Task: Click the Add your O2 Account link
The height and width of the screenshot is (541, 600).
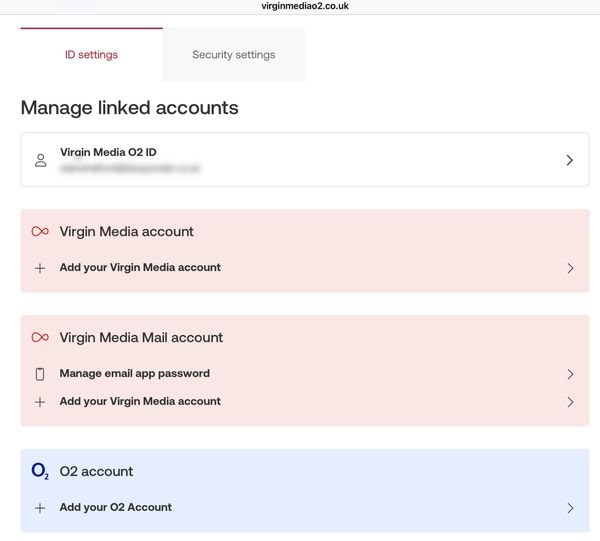Action: tap(116, 508)
